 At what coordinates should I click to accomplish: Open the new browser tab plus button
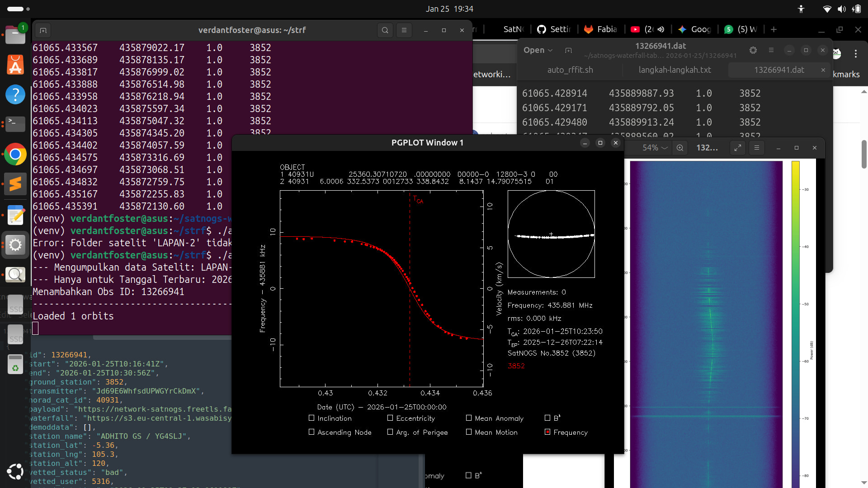click(x=774, y=29)
